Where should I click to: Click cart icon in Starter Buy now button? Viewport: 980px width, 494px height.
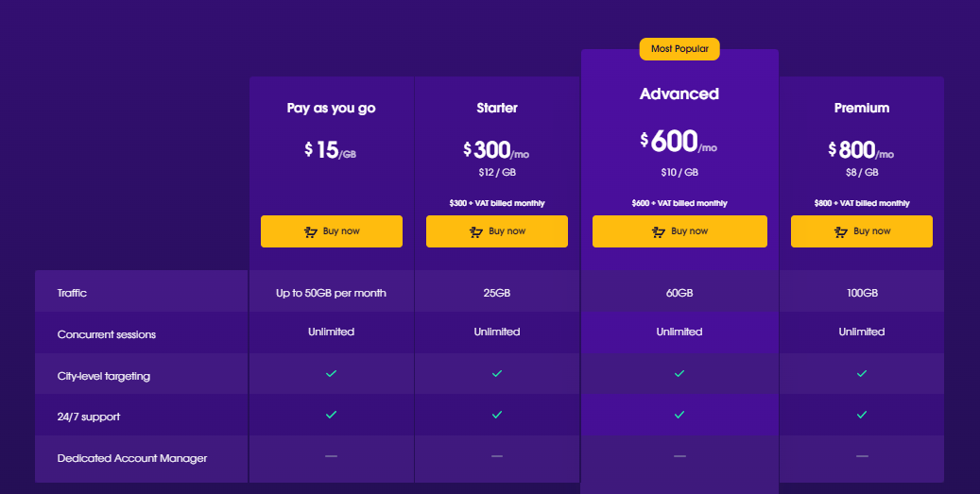pos(476,231)
